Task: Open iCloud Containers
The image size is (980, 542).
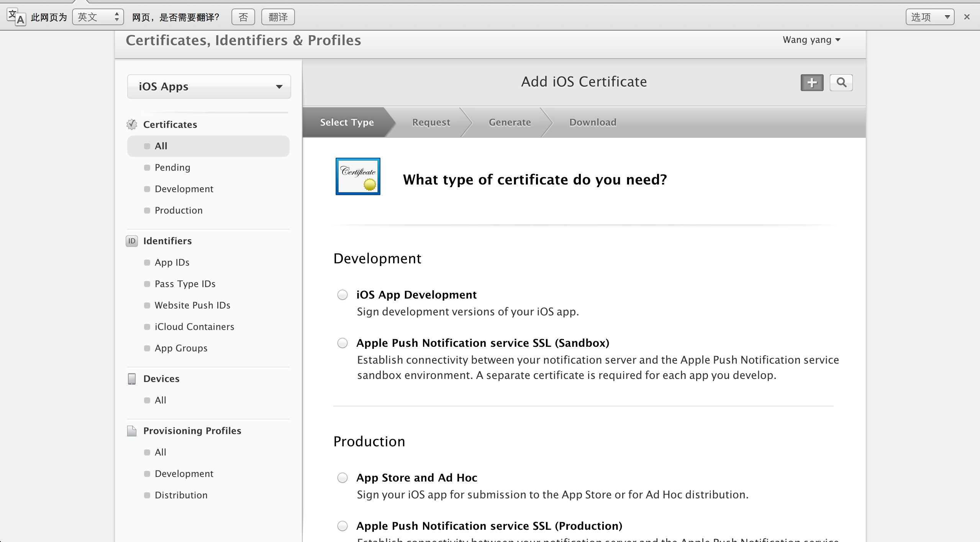Action: 194,327
